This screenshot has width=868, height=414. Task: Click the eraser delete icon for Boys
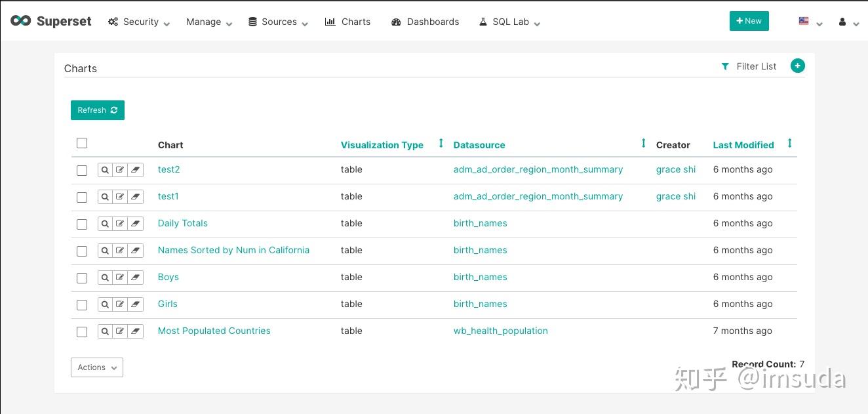(x=136, y=278)
